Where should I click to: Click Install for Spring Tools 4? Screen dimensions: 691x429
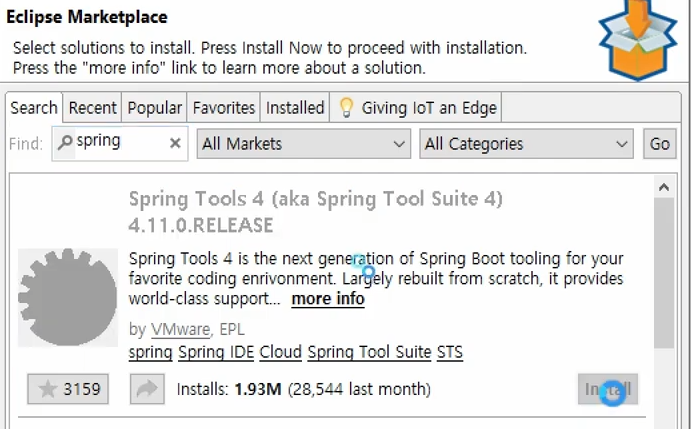[x=608, y=389]
